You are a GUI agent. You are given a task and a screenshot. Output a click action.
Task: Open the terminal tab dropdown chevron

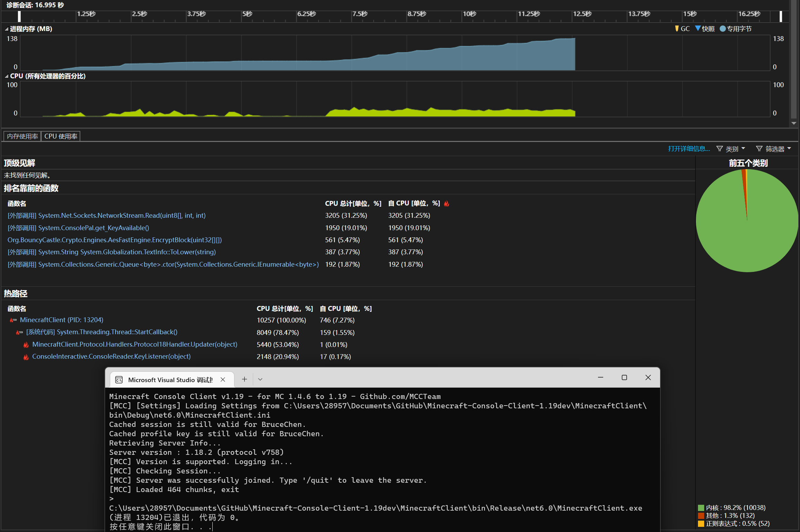[x=260, y=379]
